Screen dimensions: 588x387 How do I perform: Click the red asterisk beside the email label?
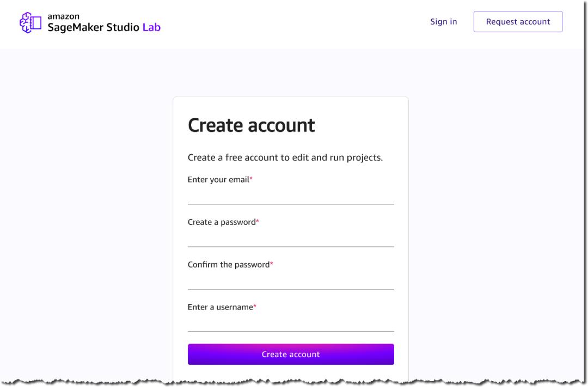[251, 179]
